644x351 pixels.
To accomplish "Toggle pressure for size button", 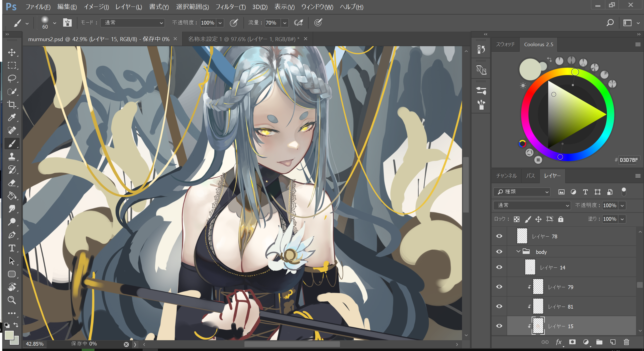I will [x=318, y=23].
